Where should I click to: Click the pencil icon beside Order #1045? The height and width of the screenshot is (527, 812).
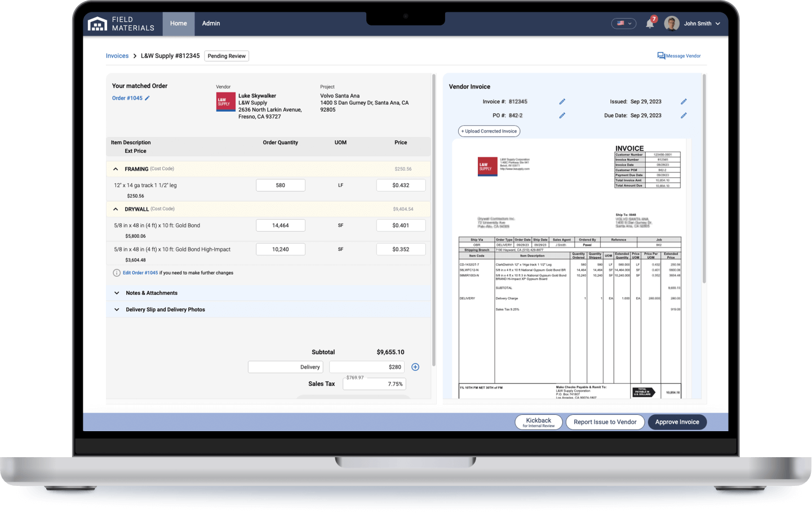(148, 98)
